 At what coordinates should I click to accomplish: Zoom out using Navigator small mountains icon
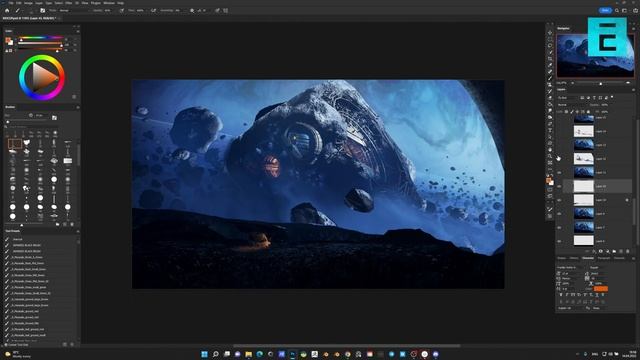tap(573, 83)
